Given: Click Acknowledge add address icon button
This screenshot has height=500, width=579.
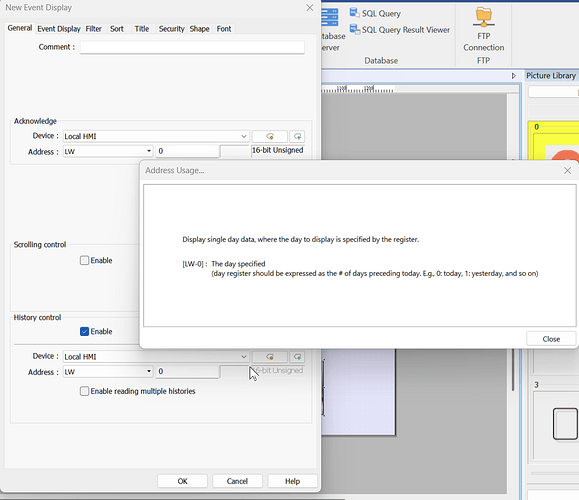Looking at the screenshot, I should [x=297, y=136].
